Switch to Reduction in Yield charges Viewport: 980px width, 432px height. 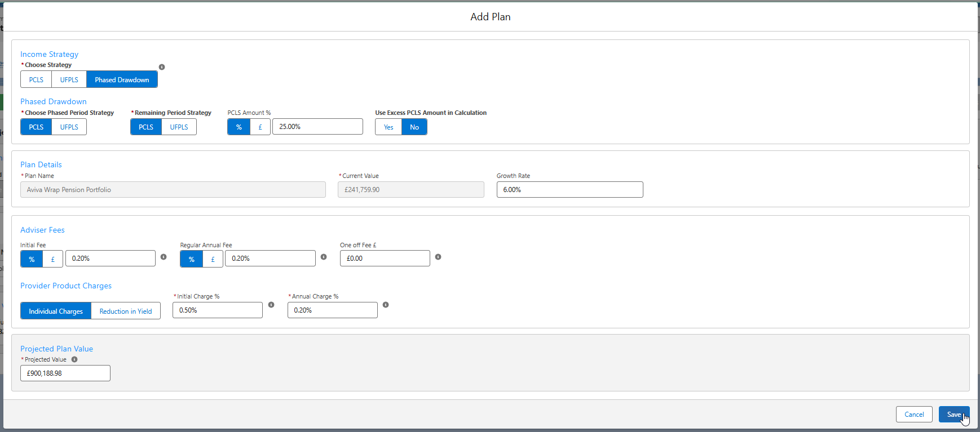(126, 311)
